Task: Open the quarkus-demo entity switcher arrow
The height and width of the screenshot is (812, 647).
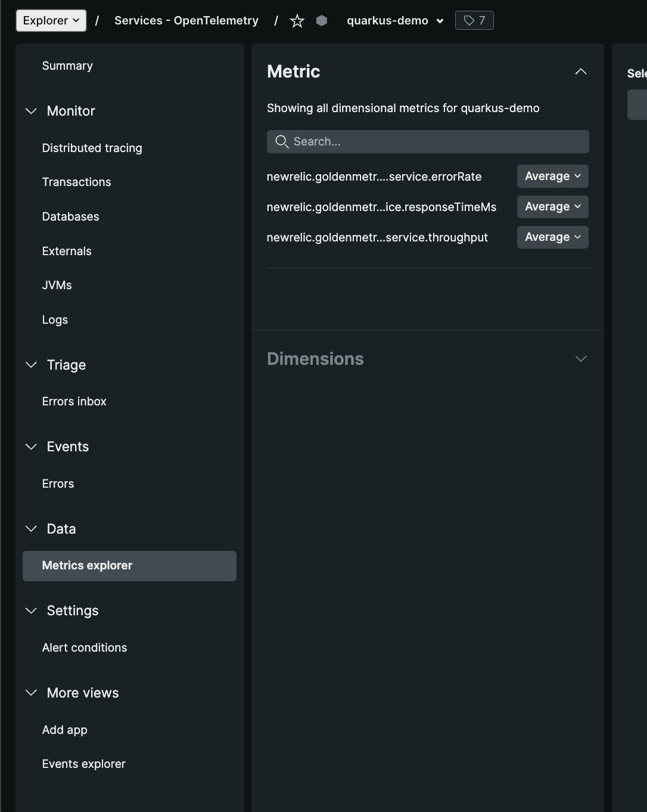Action: coord(440,21)
